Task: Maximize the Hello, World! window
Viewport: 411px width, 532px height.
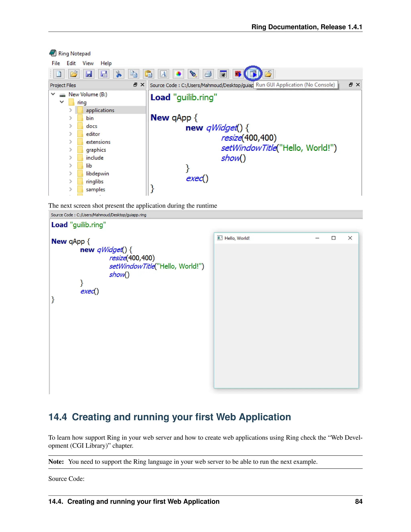Action: 333,238
